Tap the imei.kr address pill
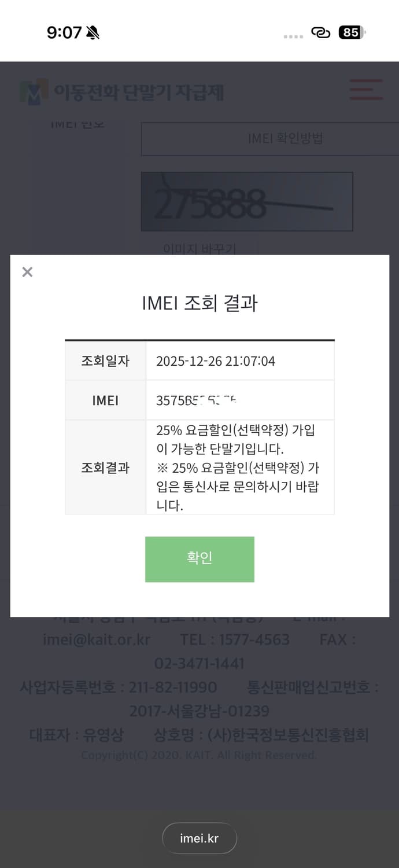The image size is (399, 868). tap(199, 837)
